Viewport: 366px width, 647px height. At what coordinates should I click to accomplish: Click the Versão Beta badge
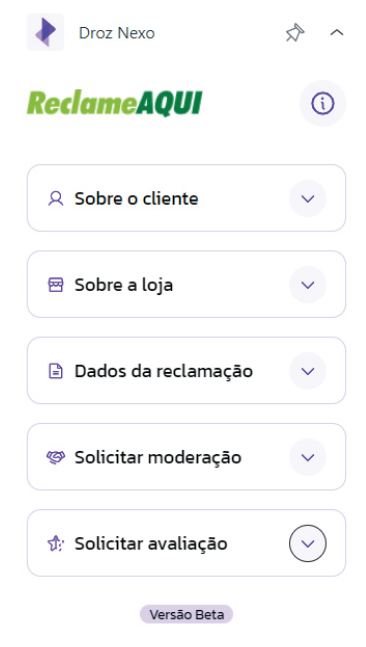(x=187, y=614)
